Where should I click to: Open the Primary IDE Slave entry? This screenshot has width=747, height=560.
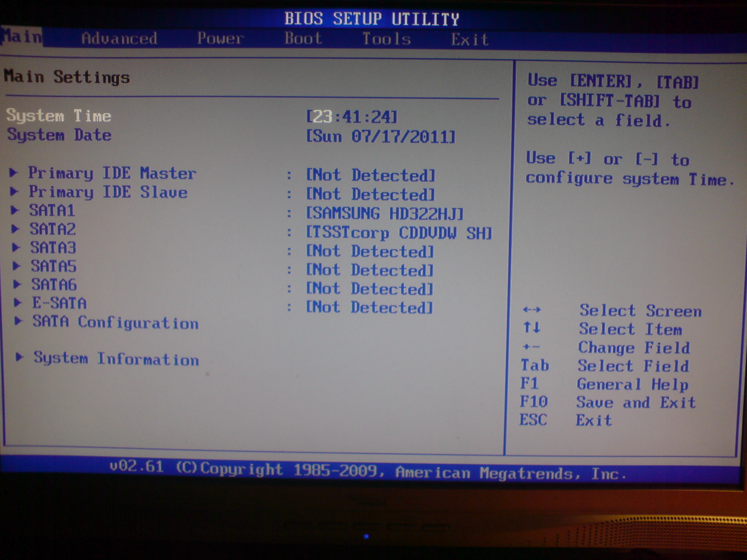[108, 192]
